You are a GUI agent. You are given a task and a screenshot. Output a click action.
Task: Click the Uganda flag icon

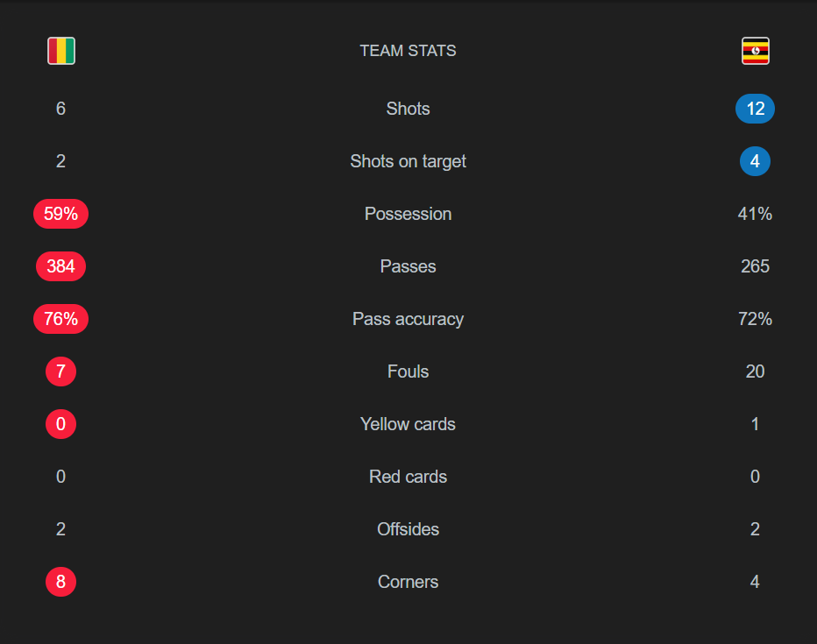755,51
